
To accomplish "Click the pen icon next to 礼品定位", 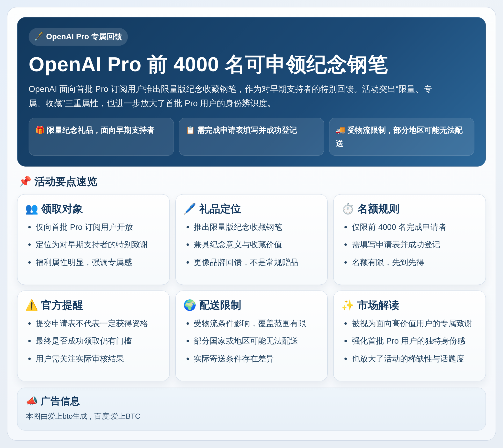I will [x=190, y=209].
